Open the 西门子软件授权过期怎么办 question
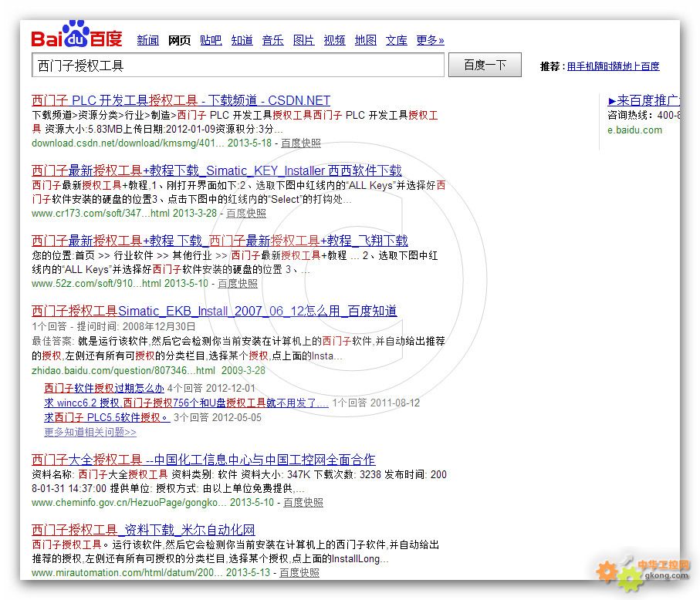 104,388
